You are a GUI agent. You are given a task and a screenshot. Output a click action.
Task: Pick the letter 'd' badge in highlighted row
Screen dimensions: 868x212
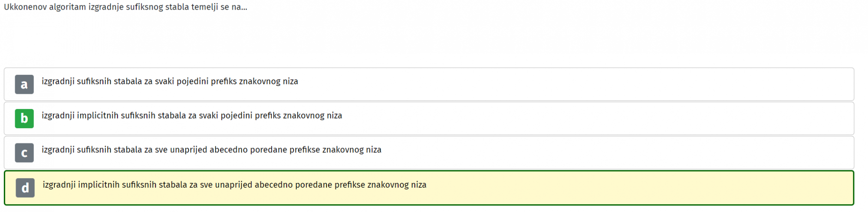click(x=25, y=188)
